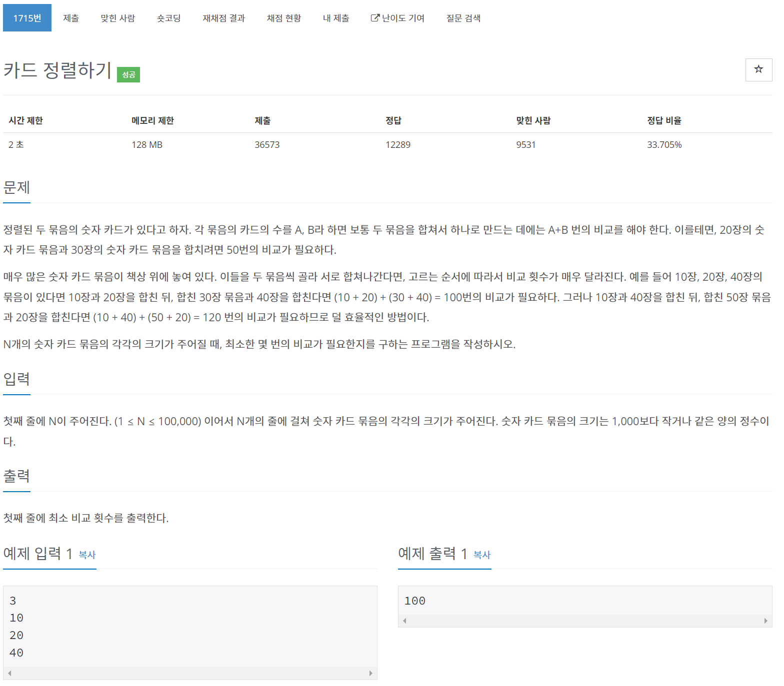
Task: Click left arrow of example input scrollbar
Action: point(9,673)
